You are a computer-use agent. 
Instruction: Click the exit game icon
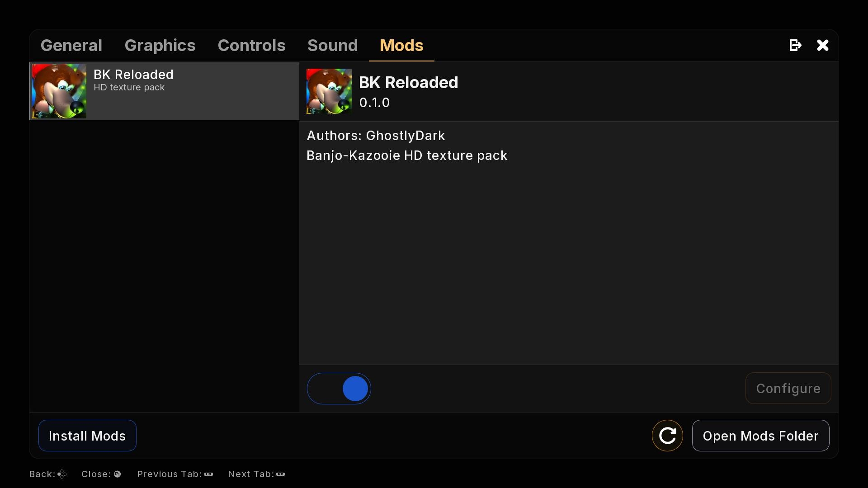point(795,45)
